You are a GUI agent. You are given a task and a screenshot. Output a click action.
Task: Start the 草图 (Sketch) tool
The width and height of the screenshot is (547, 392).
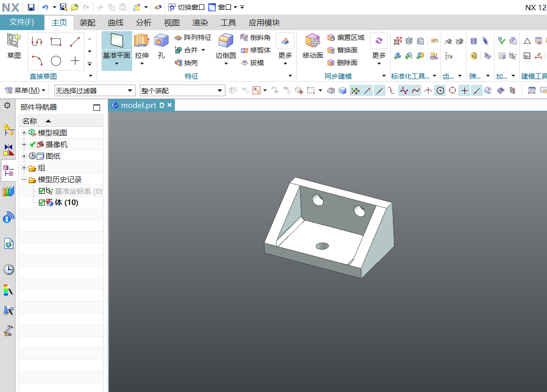(x=14, y=46)
